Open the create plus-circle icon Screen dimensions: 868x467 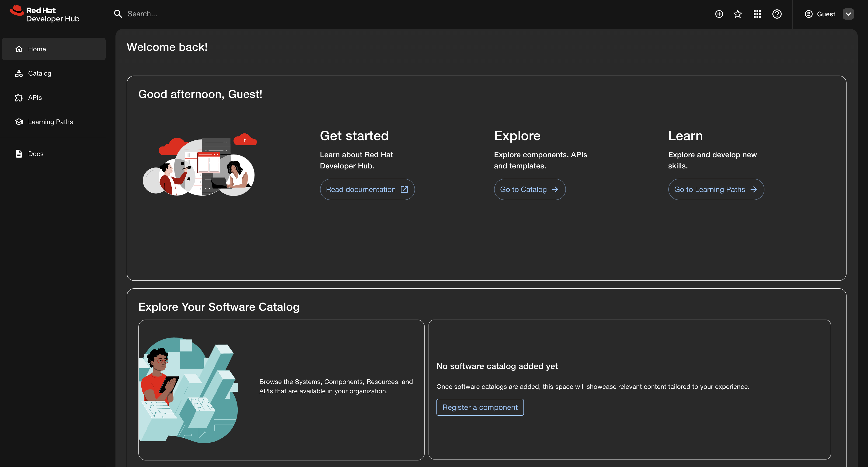point(719,14)
